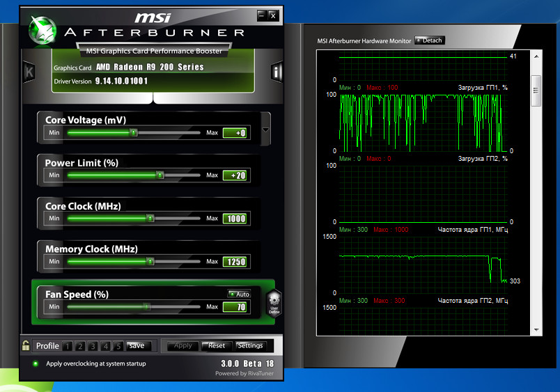Click the 'Powered by RivaTuner' text
The image size is (560, 392).
click(x=244, y=373)
